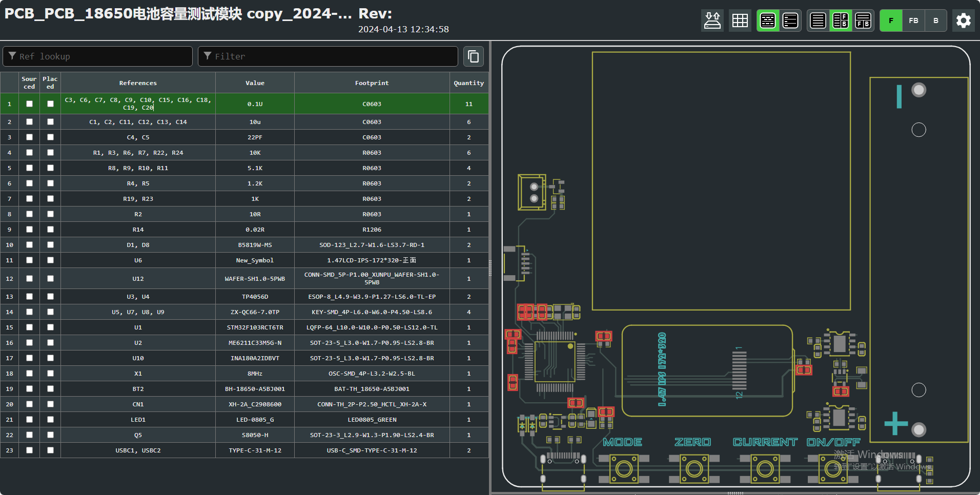Select the BOM-only layout

(818, 20)
